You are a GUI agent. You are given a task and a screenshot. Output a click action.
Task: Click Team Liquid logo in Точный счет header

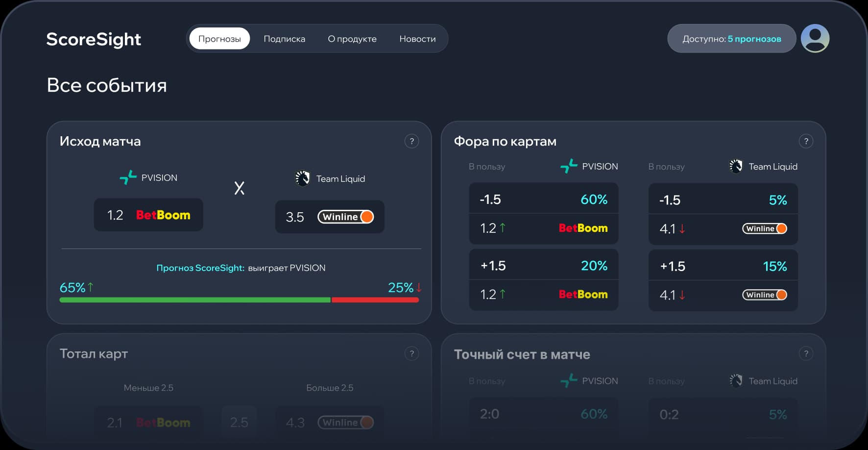tap(736, 381)
